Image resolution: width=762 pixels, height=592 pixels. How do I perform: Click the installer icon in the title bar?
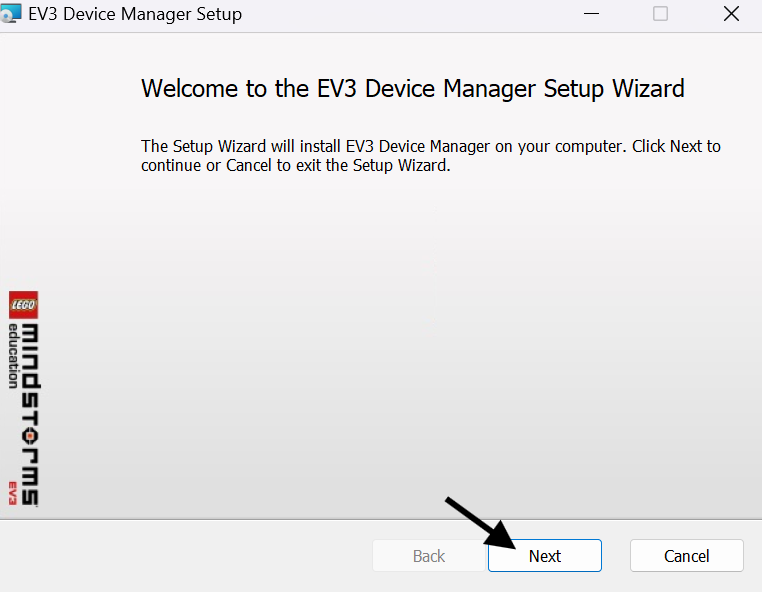tap(11, 14)
